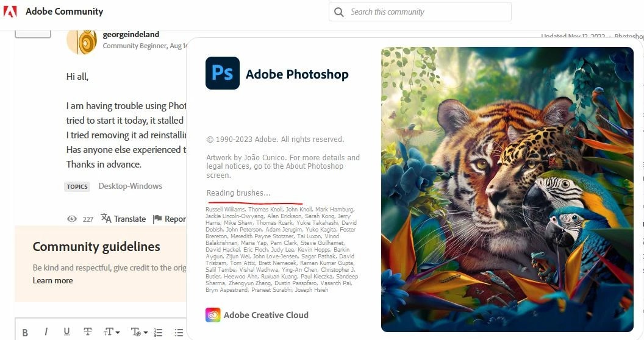This screenshot has height=340, width=644.
Task: Toggle italic formatting in reply editor
Action: tap(46, 332)
